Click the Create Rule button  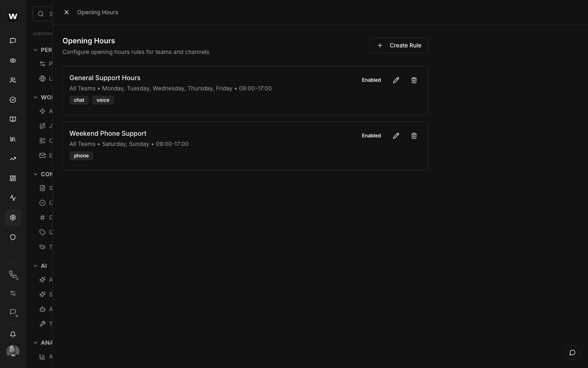[399, 45]
